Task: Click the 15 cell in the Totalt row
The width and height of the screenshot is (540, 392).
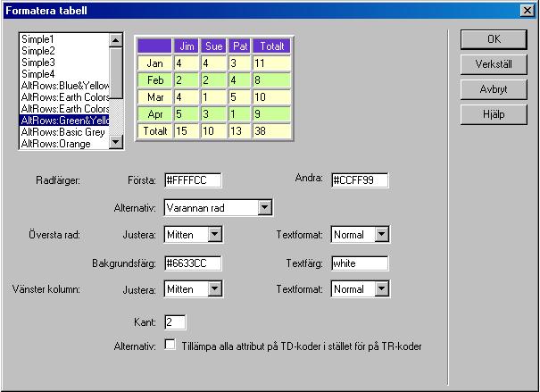Action: (x=187, y=131)
